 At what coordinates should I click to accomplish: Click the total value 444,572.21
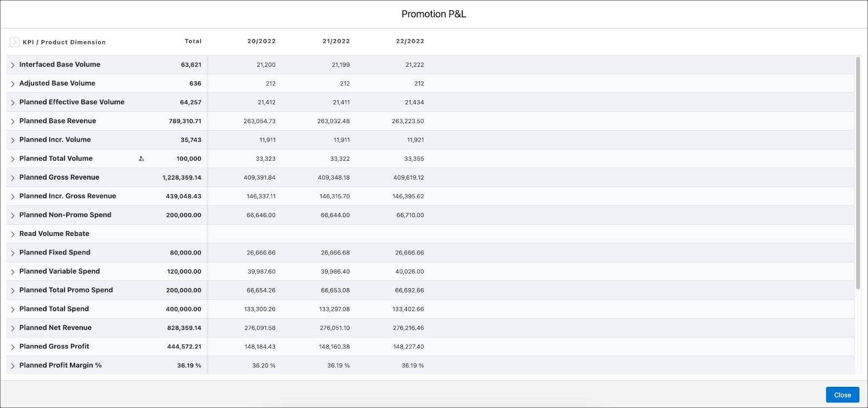pyautogui.click(x=184, y=347)
